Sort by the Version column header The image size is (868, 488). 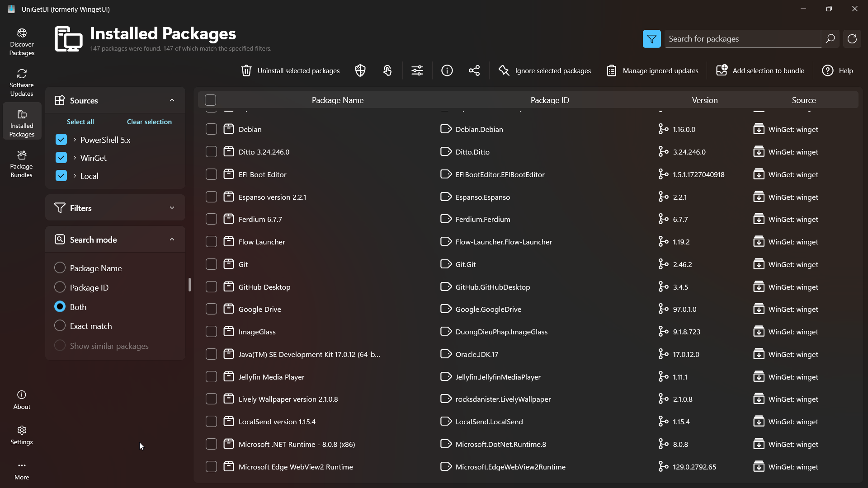coord(705,100)
